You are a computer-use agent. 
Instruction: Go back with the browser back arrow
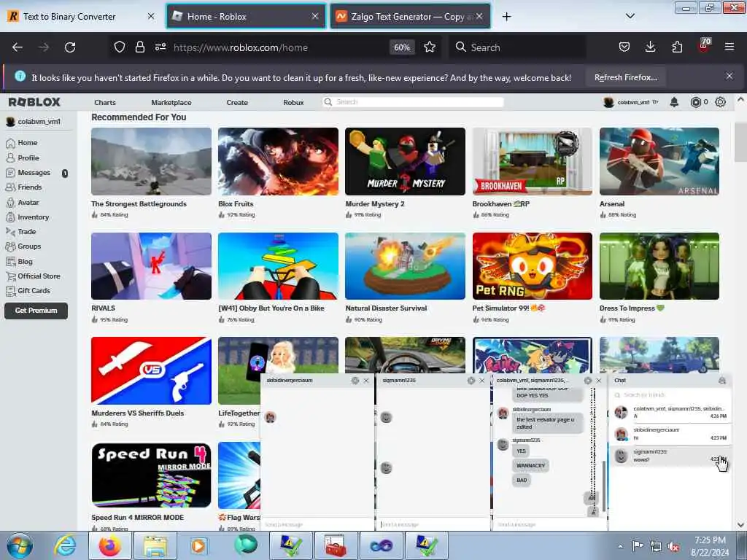[18, 47]
